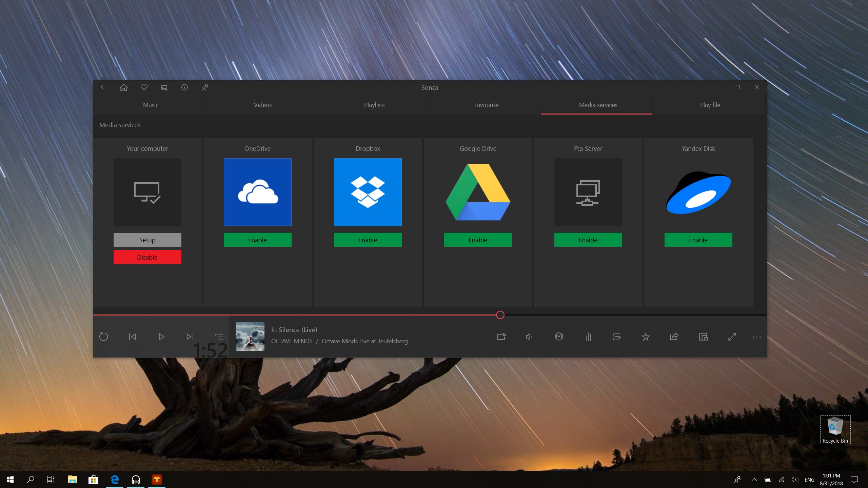
Task: Select the people sharing icon
Action: point(205,87)
